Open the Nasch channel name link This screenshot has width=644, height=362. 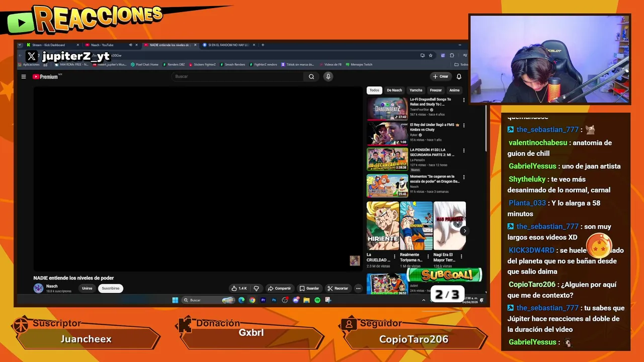tap(52, 286)
